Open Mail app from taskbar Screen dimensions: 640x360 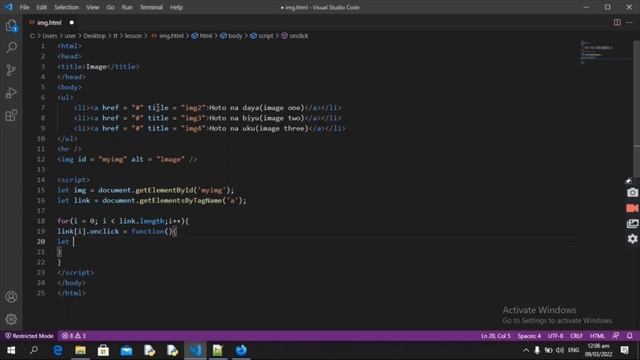127,350
